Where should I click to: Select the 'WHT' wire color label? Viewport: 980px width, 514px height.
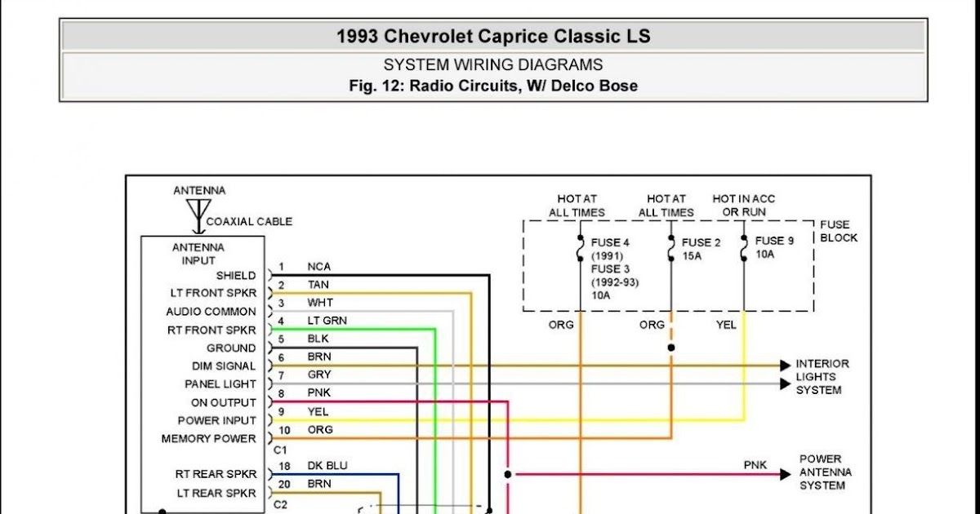click(320, 303)
